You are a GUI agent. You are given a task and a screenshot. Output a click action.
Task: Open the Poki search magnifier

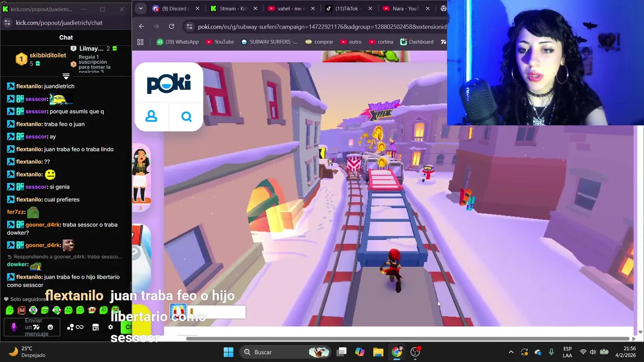click(186, 117)
